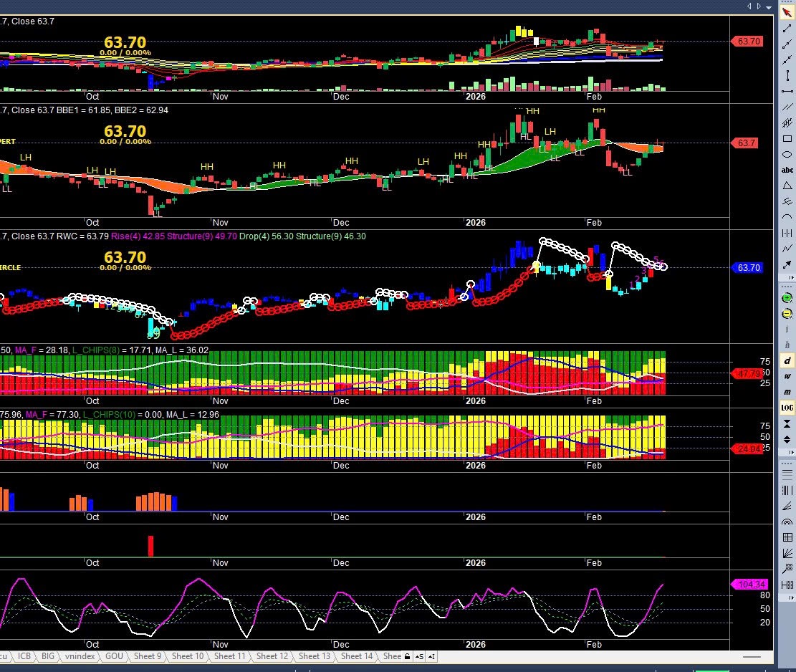Click the blue 63.70 price label
796x672 pixels.
coord(748,267)
